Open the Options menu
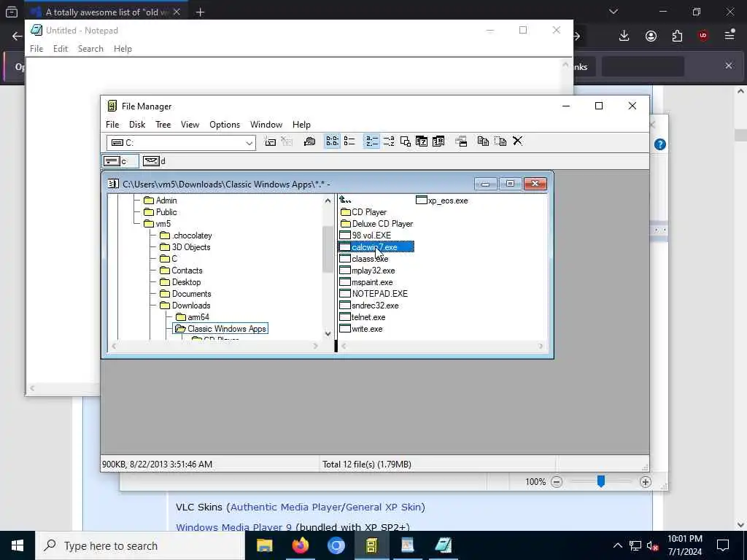 tap(225, 125)
